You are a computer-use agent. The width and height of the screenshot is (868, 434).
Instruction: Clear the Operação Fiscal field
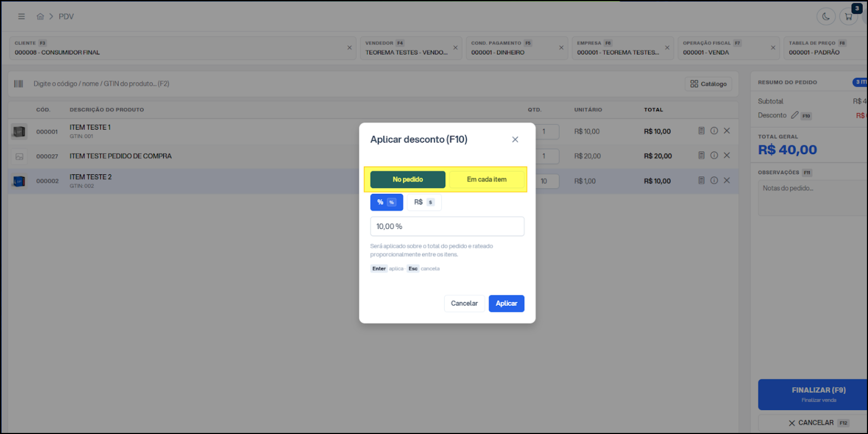(x=773, y=48)
